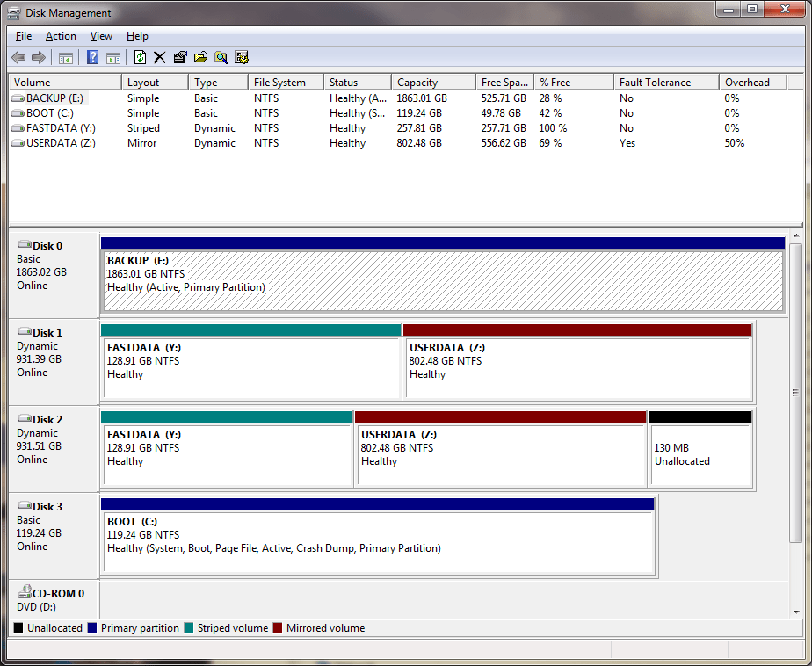This screenshot has height=666, width=812.
Task: Open the Action menu
Action: (61, 36)
